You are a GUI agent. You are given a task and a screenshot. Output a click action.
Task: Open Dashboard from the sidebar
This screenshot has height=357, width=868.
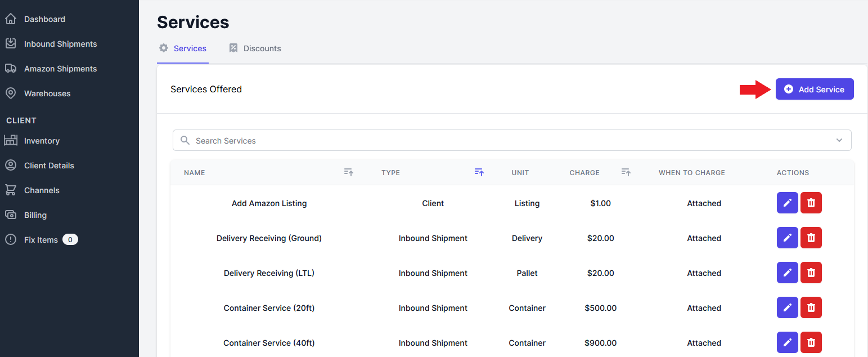click(45, 19)
